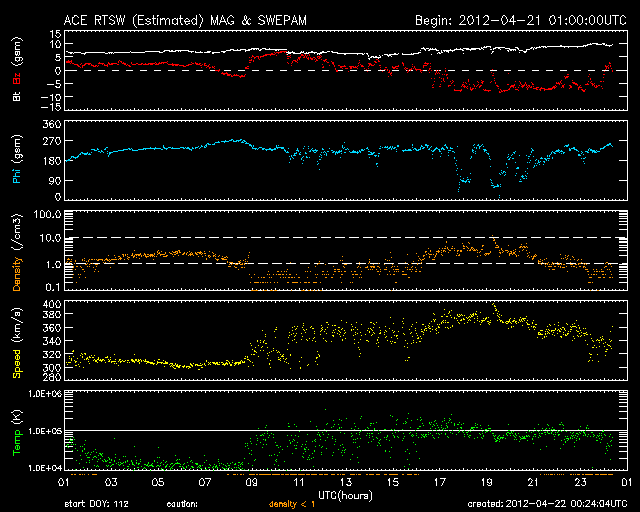Click the plot title 'ACE RTSW (Estimated) MAG & SWEPAM'
Image resolution: width=640 pixels, height=512 pixels.
(x=185, y=20)
